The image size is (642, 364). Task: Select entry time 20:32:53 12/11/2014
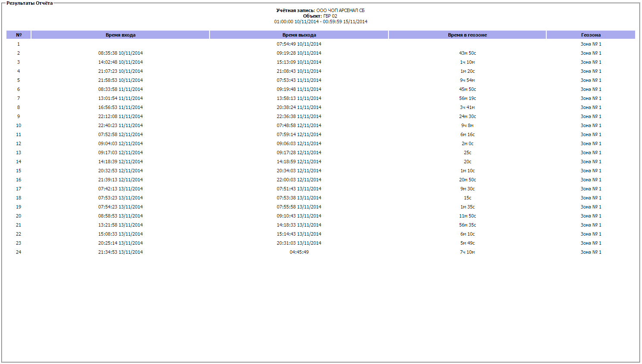(120, 171)
